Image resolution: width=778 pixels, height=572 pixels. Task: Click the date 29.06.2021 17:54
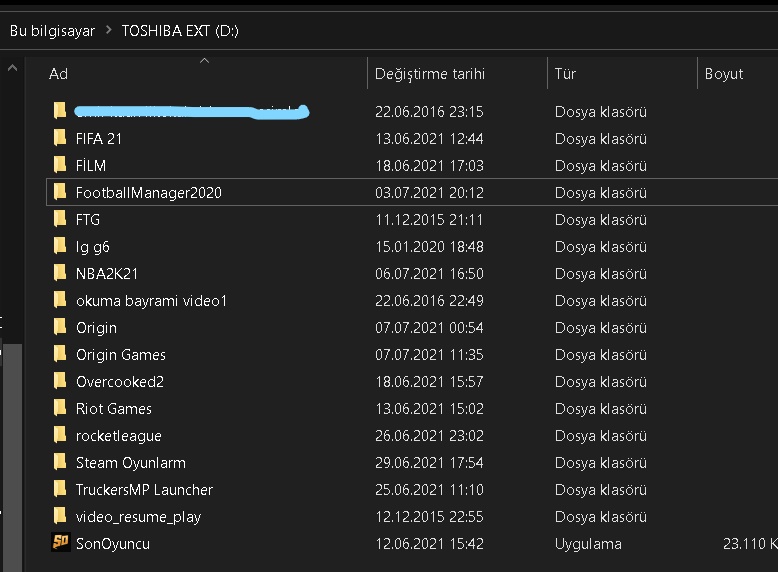point(429,463)
